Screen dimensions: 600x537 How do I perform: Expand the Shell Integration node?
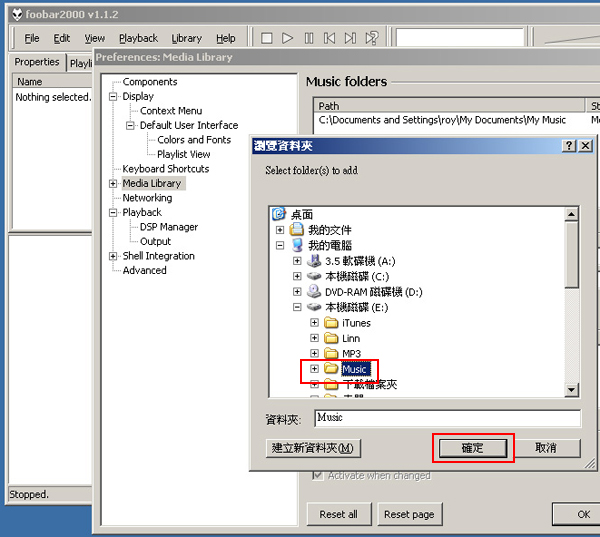[x=113, y=256]
